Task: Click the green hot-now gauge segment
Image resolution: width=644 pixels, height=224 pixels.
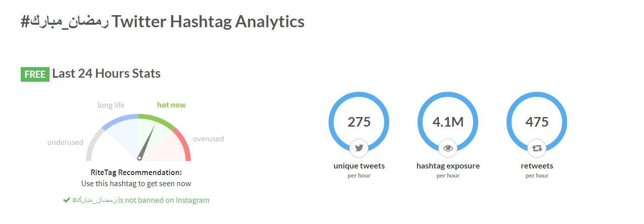Action: (157, 120)
